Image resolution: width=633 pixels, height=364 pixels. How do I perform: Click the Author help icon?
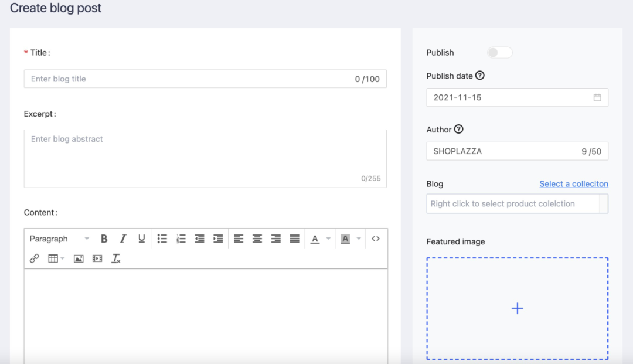458,129
